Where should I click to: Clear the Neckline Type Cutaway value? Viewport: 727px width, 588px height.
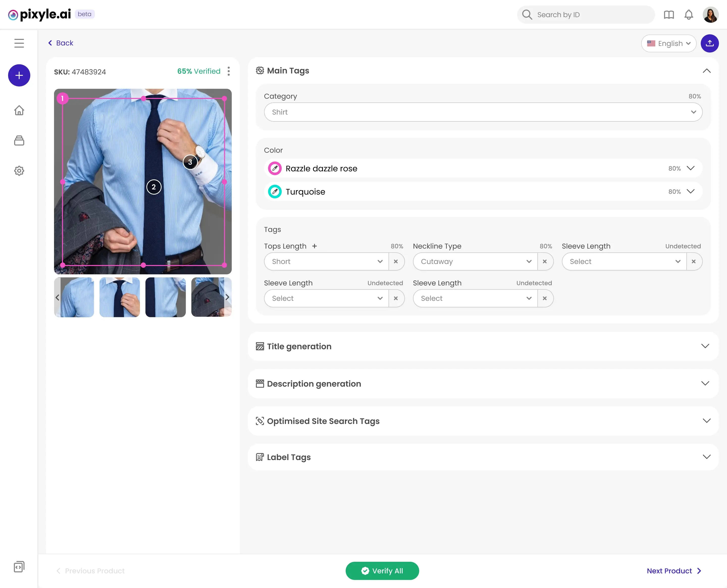545,261
